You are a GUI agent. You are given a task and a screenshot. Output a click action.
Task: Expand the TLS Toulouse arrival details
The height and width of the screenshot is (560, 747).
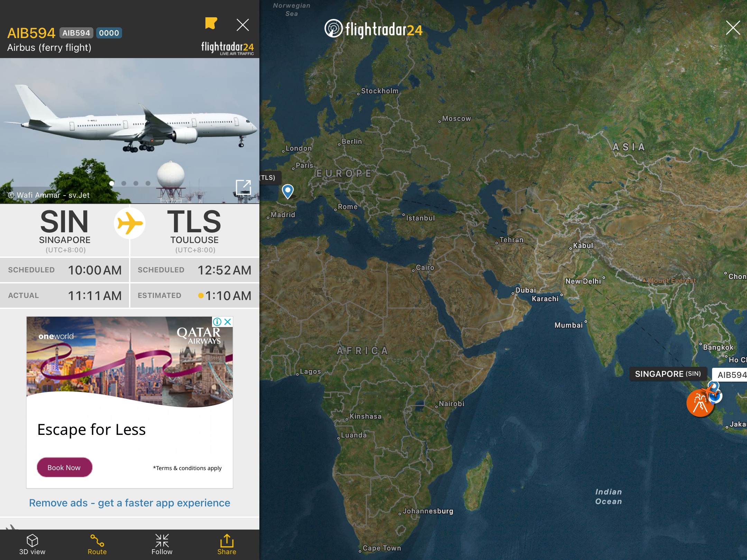pyautogui.click(x=195, y=231)
